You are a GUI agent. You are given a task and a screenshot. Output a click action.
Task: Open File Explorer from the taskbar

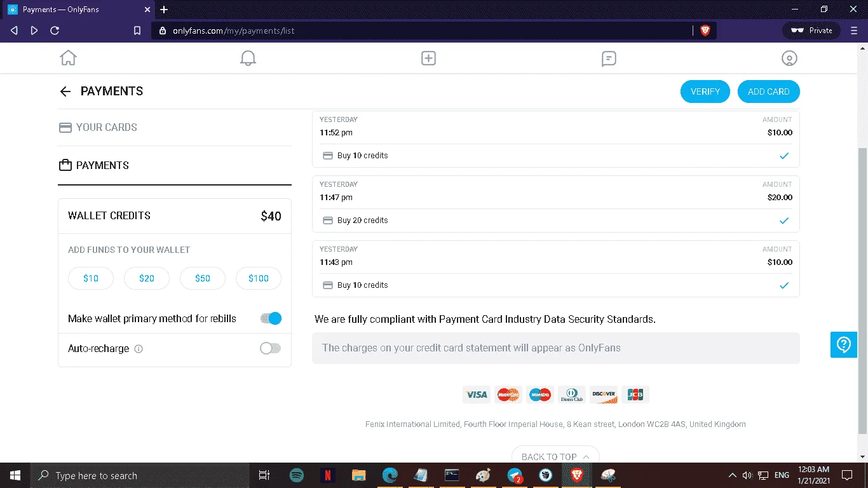359,475
